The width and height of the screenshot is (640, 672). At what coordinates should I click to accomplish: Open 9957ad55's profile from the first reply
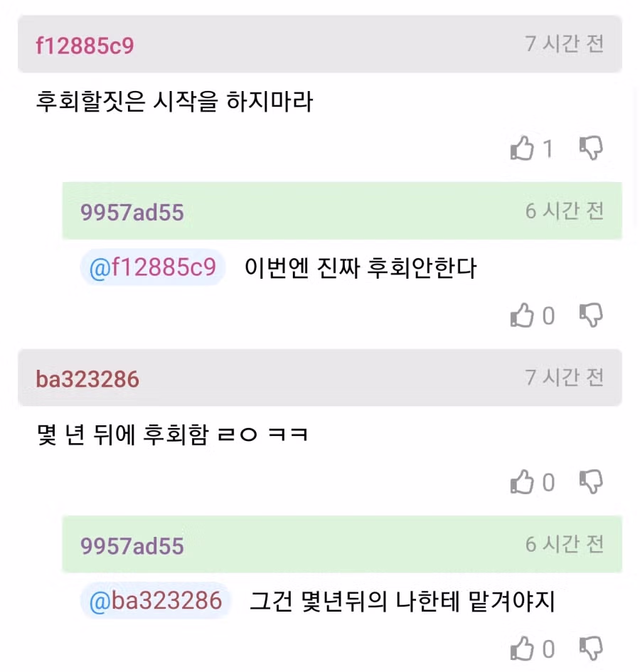pyautogui.click(x=131, y=211)
